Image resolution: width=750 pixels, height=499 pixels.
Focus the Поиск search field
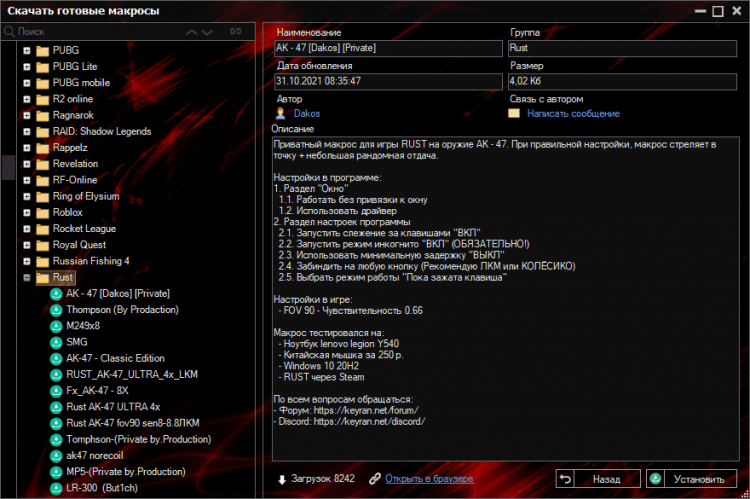click(x=100, y=32)
